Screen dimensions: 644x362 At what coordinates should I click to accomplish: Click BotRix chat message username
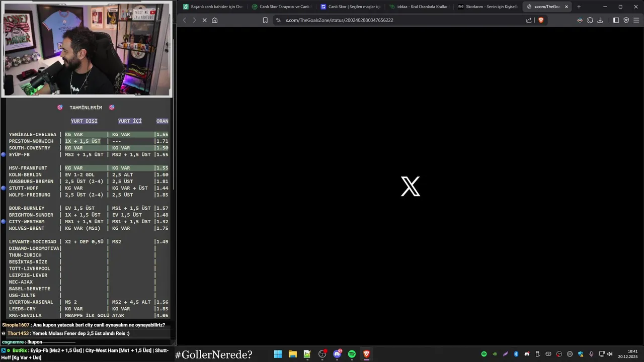point(20,350)
